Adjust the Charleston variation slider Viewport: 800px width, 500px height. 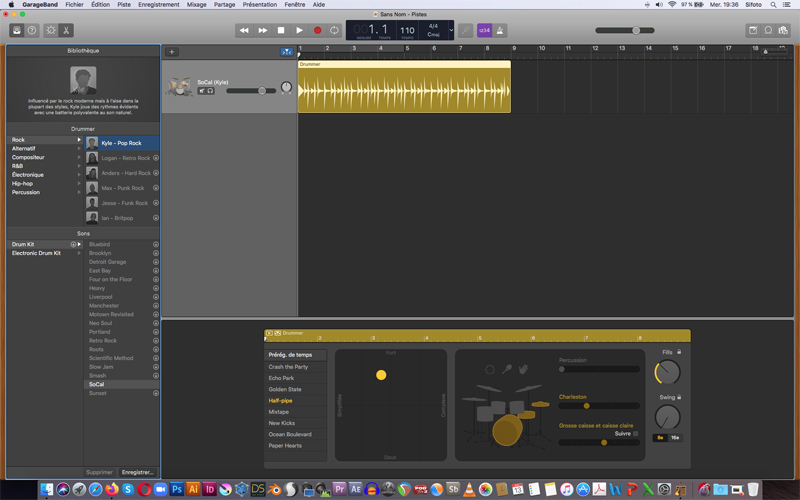[x=599, y=406]
